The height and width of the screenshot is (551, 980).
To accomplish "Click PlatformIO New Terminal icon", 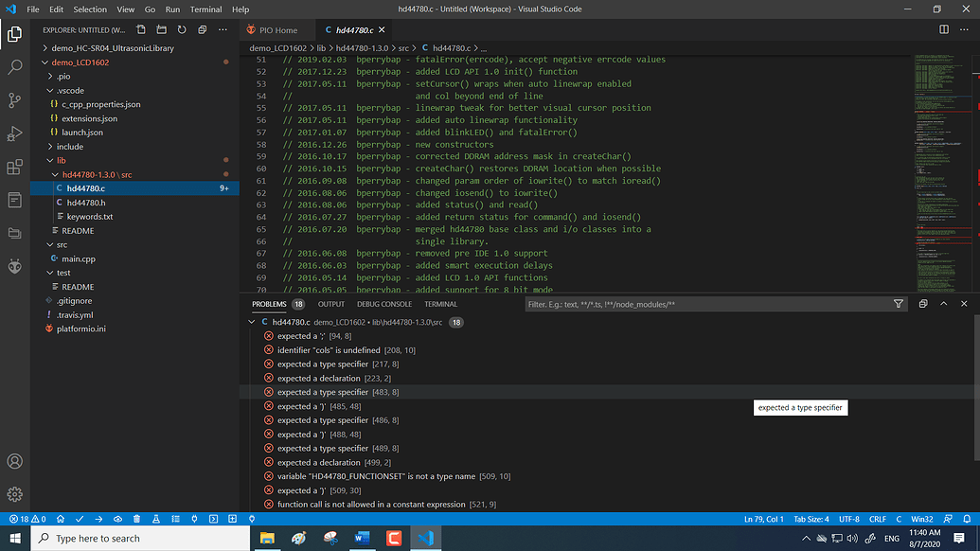I will pos(214,519).
